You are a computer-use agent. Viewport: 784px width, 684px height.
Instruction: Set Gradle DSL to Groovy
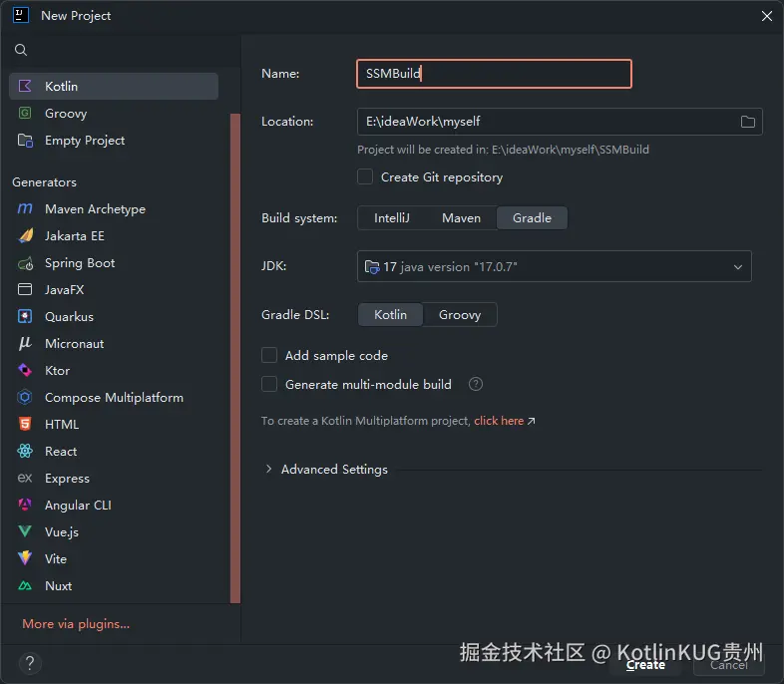coord(460,315)
